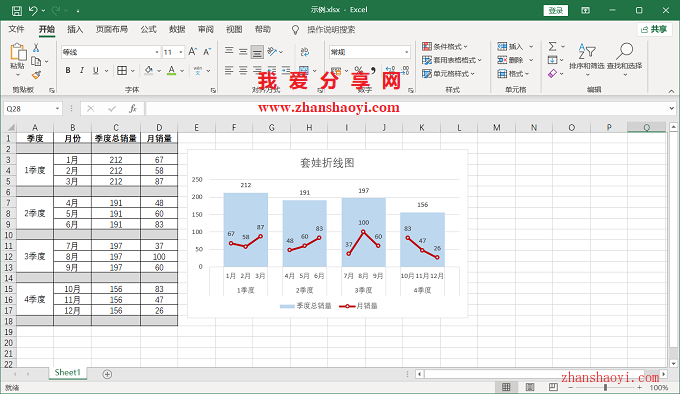This screenshot has height=394, width=680.
Task: Click the Center align icon
Action: coord(243,70)
